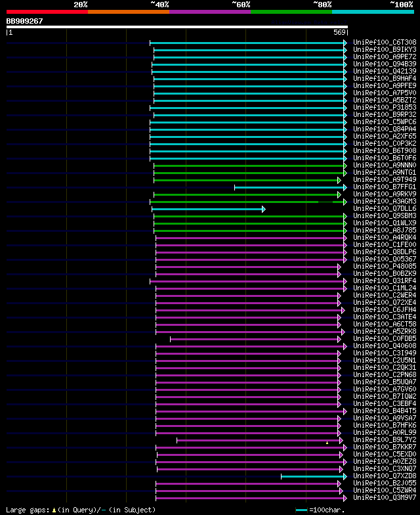The height and width of the screenshot is (515, 420).
Task: Click the green alignment bar for UniRef100_A3AGM3
Action: coord(247,202)
